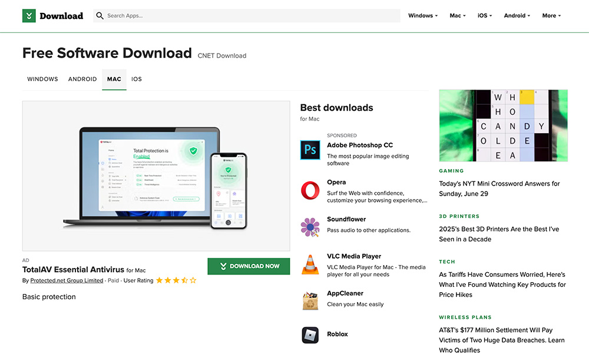Click the green Download logo icon
This screenshot has width=589, height=364.
click(x=29, y=16)
